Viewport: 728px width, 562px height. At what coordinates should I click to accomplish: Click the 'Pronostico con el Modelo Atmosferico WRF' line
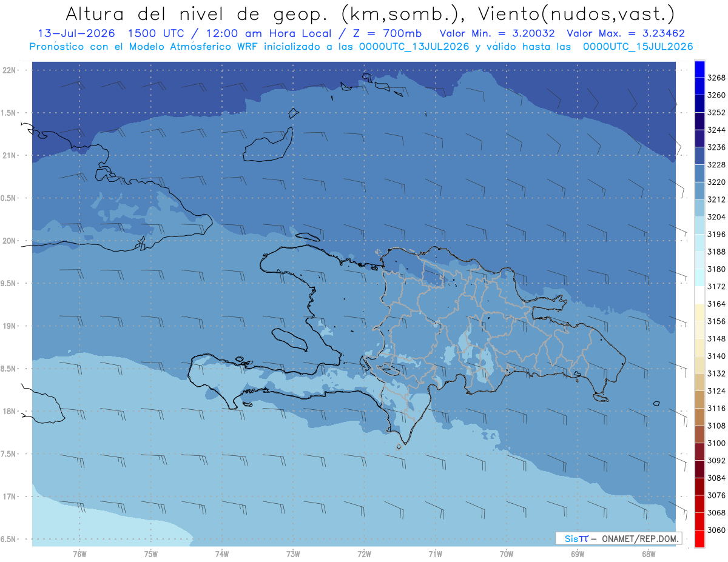[360, 47]
